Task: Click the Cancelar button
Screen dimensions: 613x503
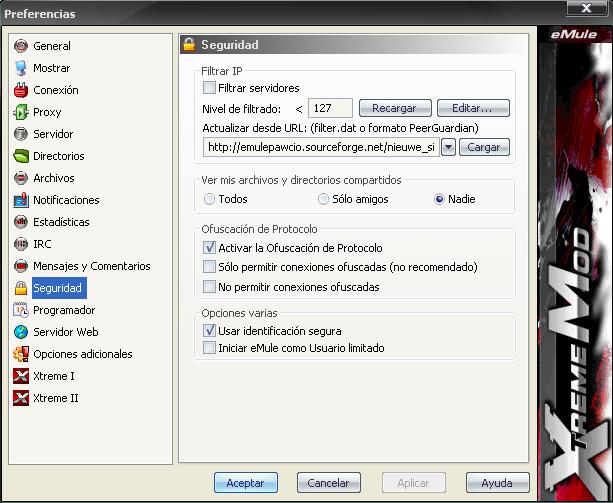Action: [x=329, y=483]
